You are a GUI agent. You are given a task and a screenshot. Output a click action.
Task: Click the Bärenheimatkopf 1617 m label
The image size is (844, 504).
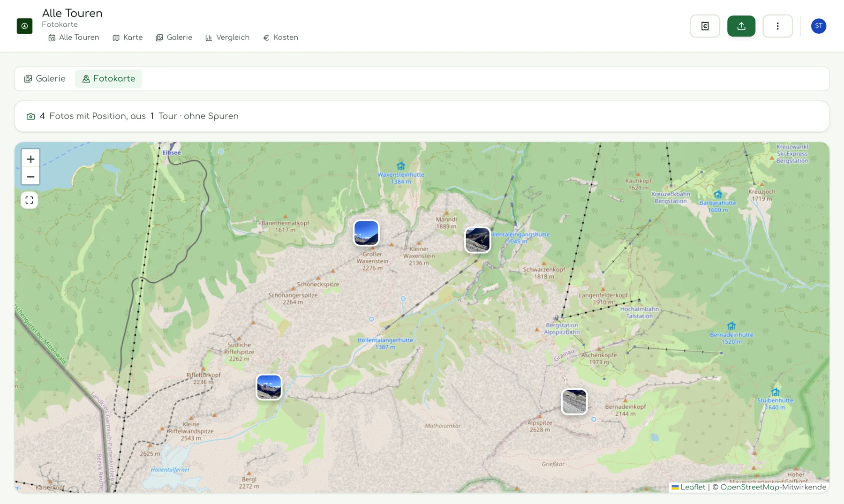(285, 226)
